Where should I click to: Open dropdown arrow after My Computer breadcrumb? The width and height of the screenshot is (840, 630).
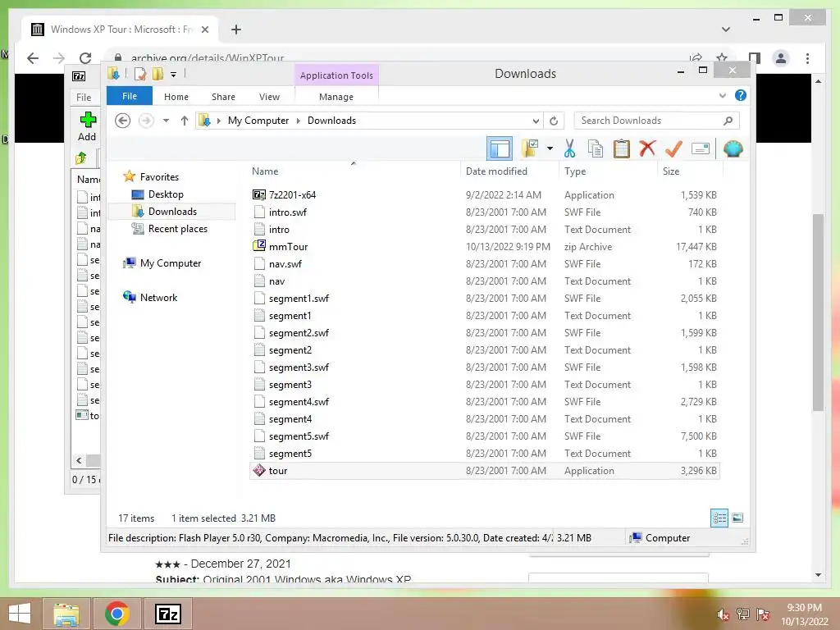point(299,121)
